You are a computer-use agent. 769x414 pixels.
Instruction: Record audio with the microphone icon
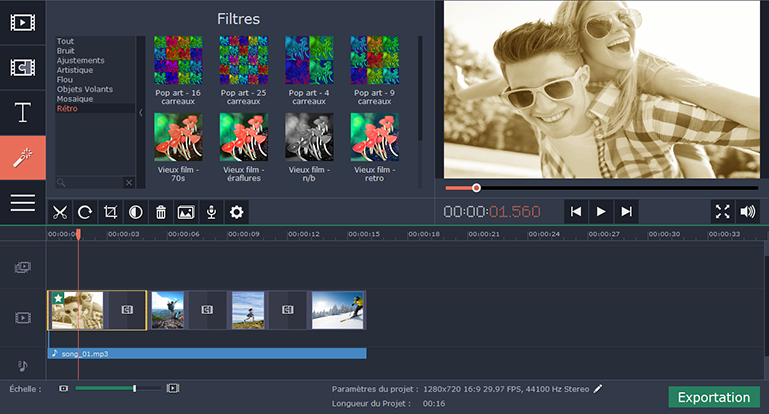pyautogui.click(x=211, y=212)
